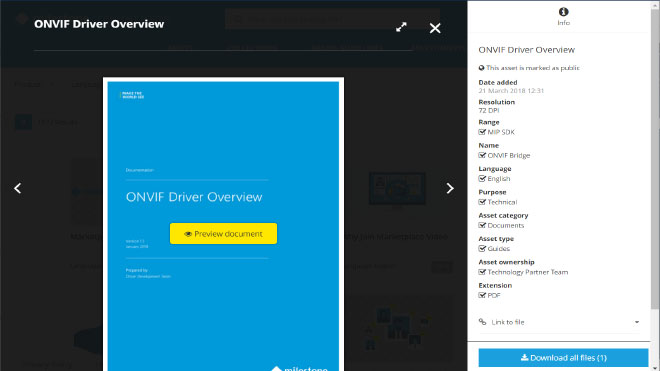Screen dimensions: 660x371
Task: Close the ONVIF Driver Overview preview
Action: [x=435, y=28]
